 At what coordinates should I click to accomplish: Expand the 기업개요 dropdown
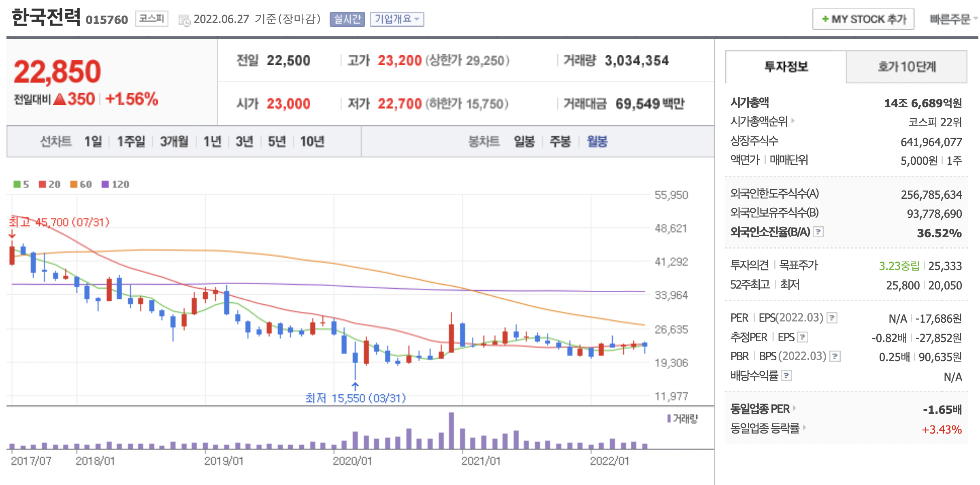point(397,19)
